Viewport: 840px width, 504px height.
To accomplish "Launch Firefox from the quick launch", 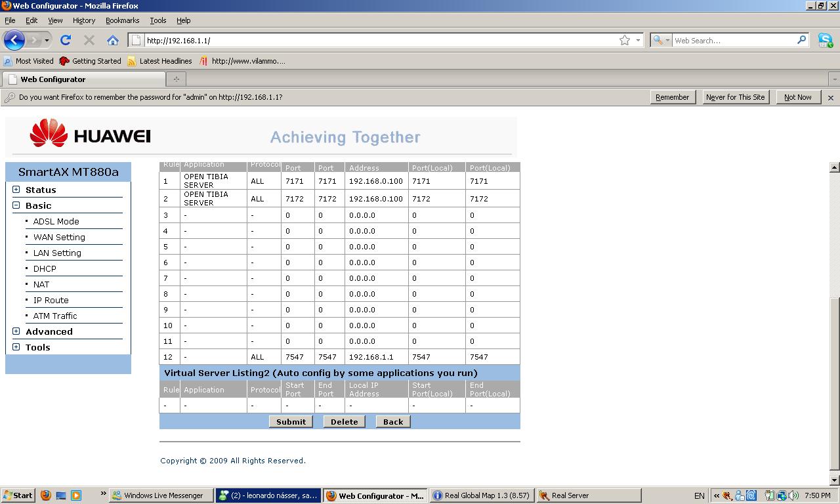I will click(x=46, y=495).
